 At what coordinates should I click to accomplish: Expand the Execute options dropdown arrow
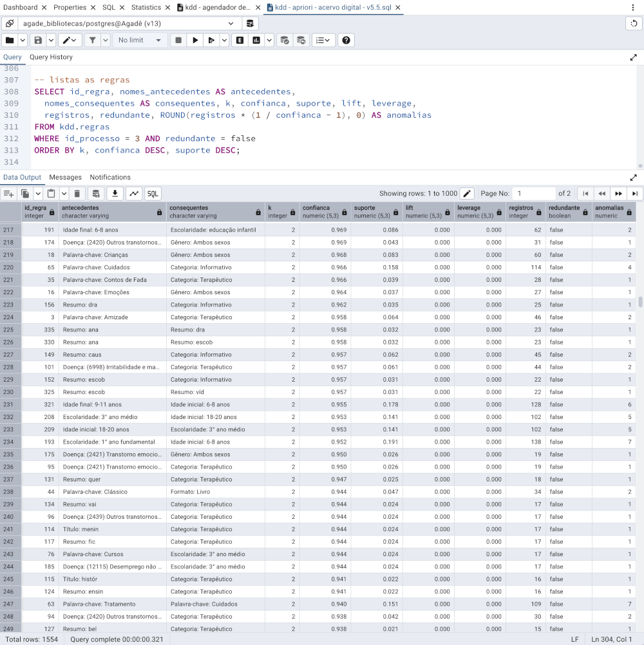[x=224, y=40]
